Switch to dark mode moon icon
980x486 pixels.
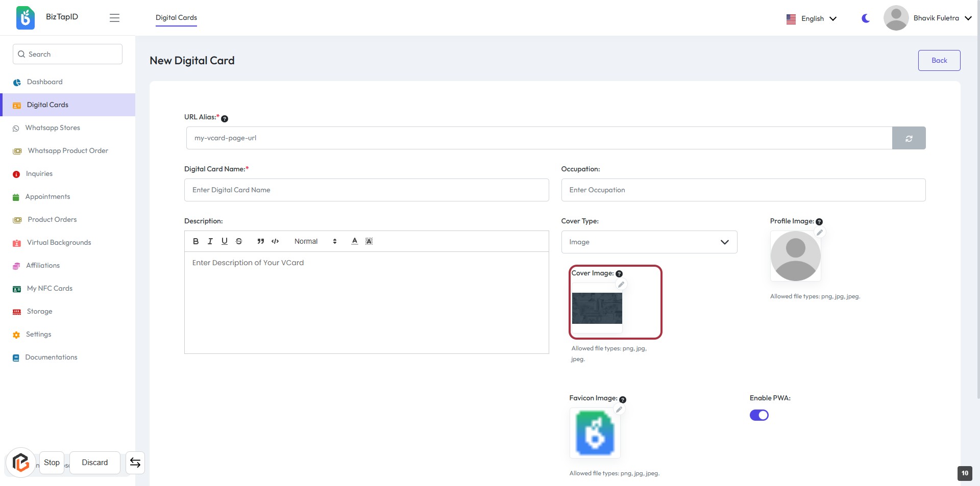point(866,18)
